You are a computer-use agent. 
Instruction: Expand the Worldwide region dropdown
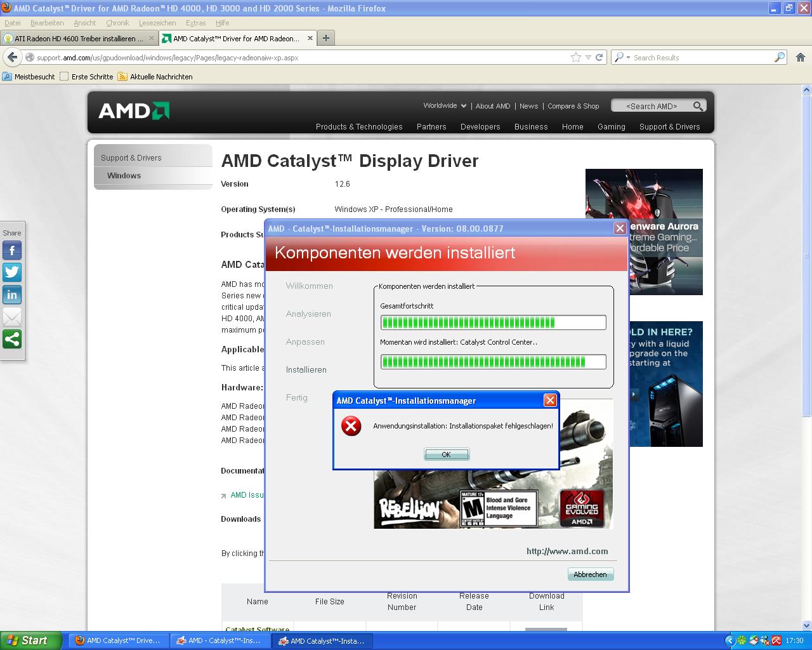click(x=445, y=106)
